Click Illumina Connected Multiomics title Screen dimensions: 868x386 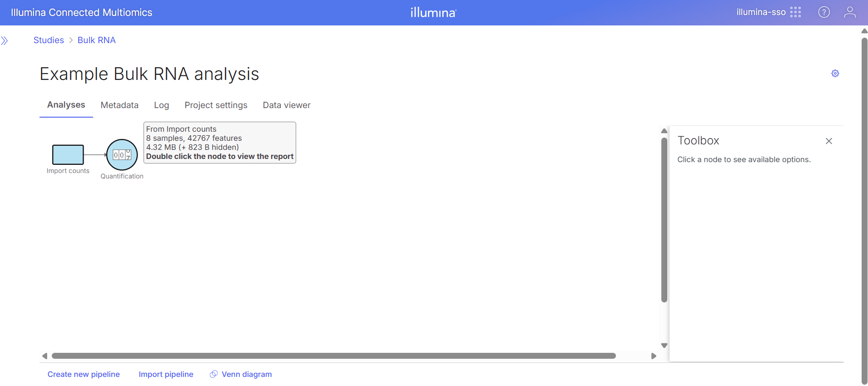tap(82, 12)
